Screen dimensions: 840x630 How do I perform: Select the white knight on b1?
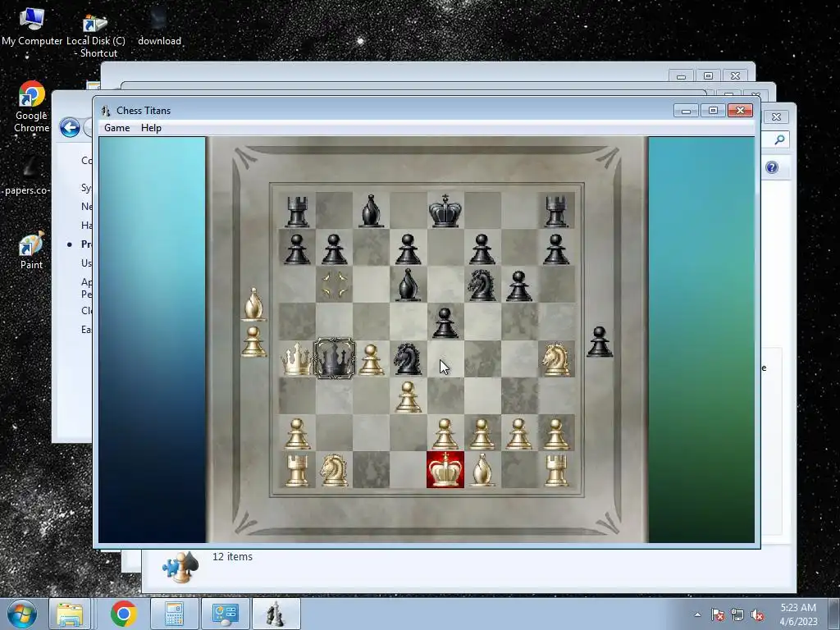coord(334,470)
